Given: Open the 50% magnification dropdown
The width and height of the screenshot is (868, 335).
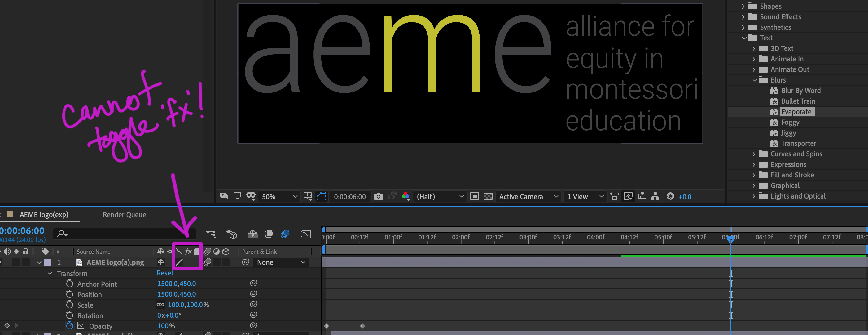Looking at the screenshot, I should tap(279, 196).
